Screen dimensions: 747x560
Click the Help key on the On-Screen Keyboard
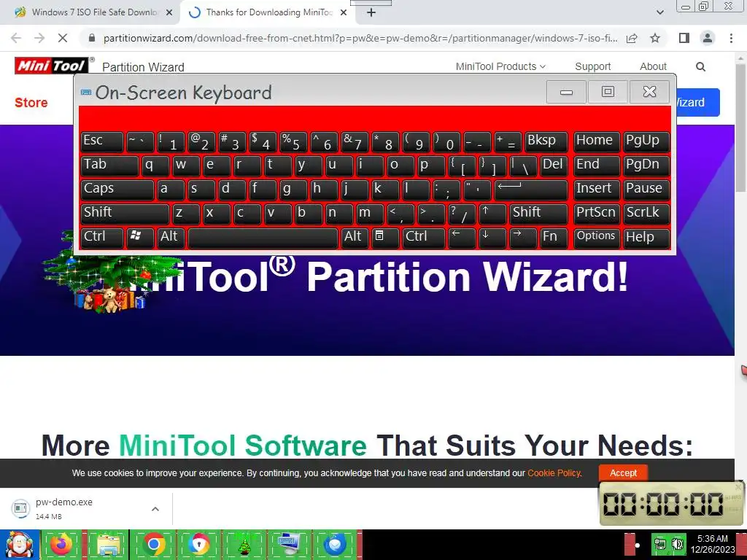(646, 238)
